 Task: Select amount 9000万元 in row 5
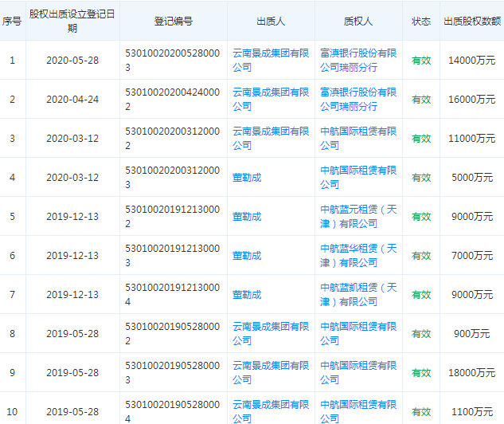click(x=472, y=217)
